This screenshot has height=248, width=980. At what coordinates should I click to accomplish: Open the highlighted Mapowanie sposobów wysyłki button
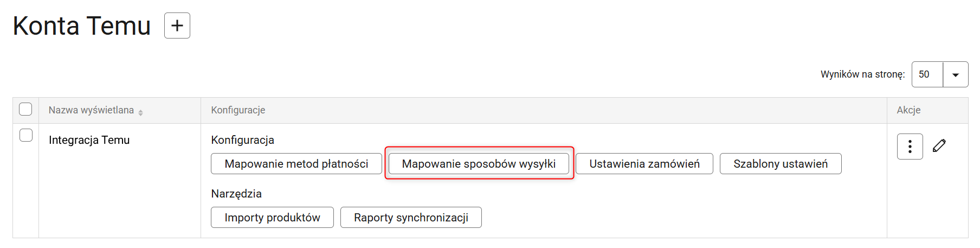tap(479, 164)
